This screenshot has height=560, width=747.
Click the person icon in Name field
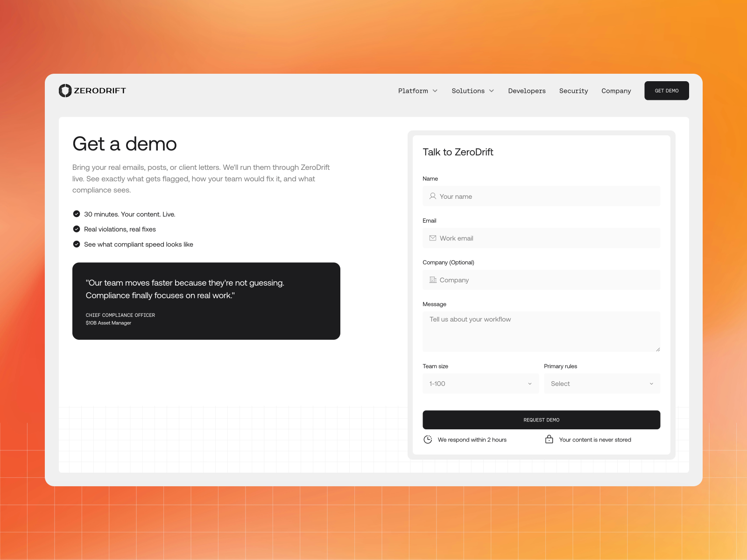[433, 196]
